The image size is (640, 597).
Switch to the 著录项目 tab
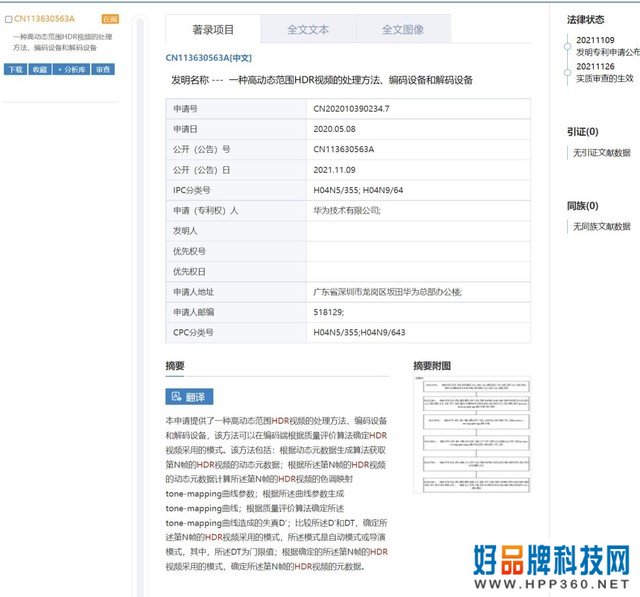click(x=213, y=29)
